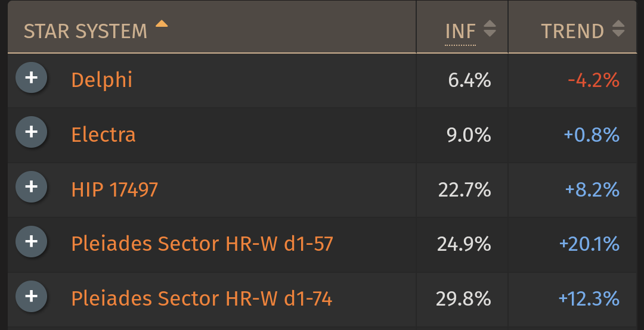Select the 24.9% influence cell
644x330 pixels.
point(464,244)
